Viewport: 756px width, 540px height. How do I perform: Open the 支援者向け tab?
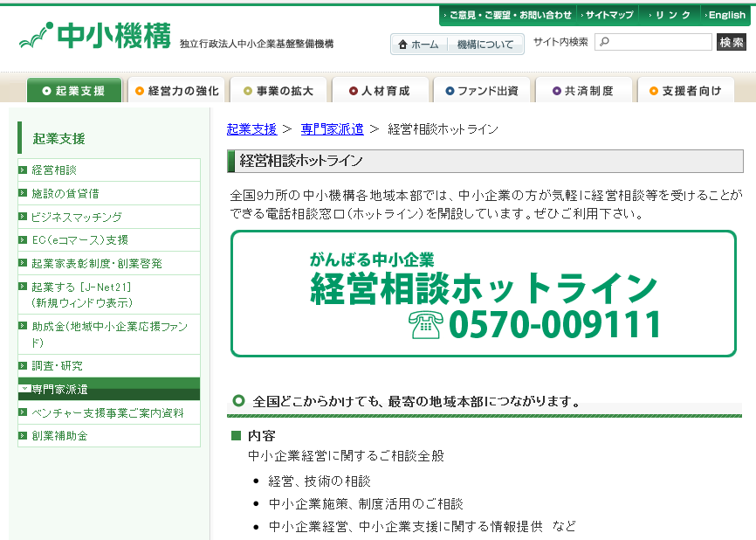685,91
